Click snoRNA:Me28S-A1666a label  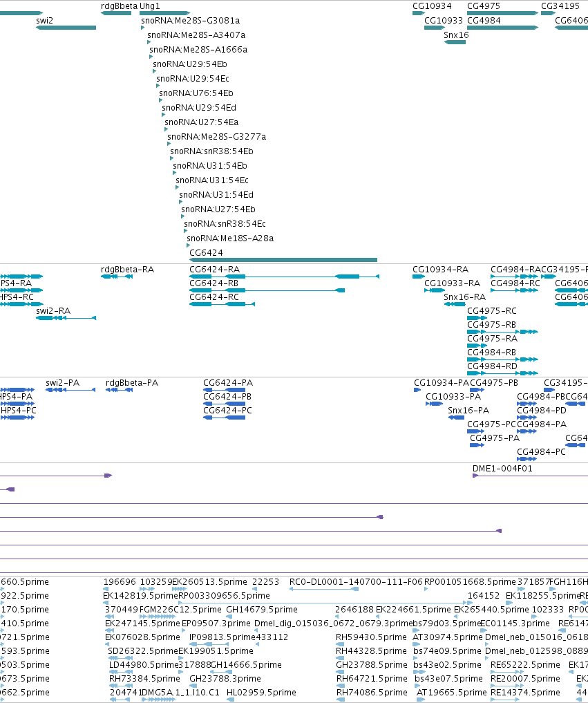coord(198,50)
